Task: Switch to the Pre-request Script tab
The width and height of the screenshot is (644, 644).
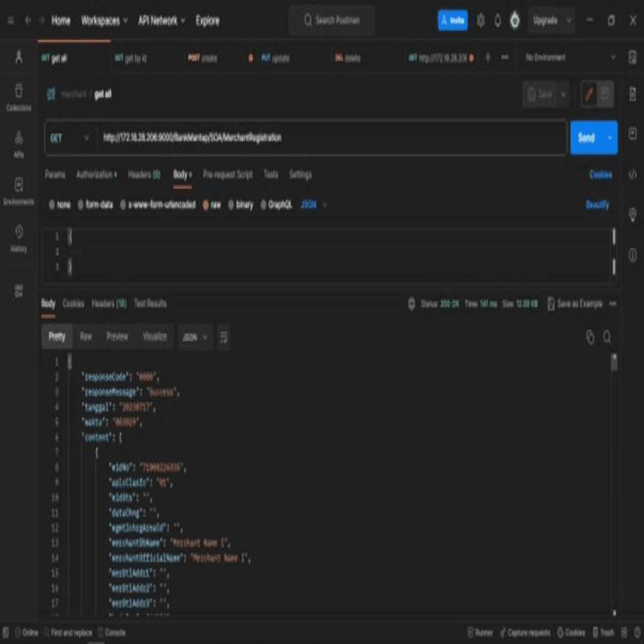Action: [228, 175]
